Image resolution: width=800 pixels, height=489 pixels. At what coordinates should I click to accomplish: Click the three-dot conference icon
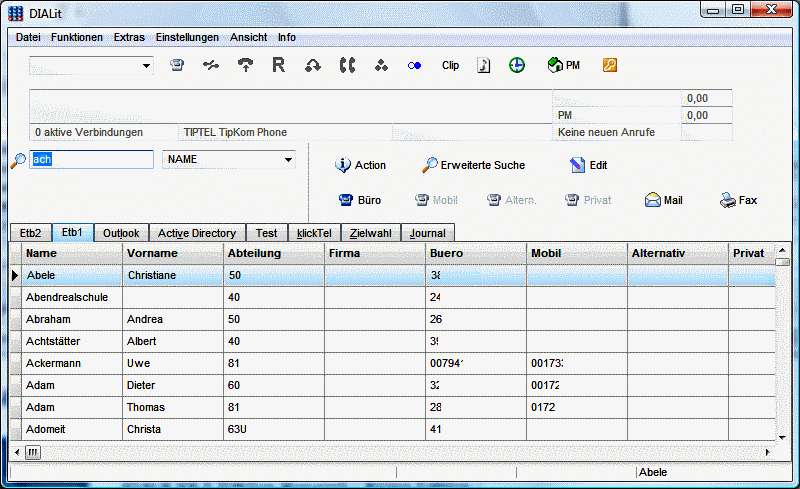point(381,65)
